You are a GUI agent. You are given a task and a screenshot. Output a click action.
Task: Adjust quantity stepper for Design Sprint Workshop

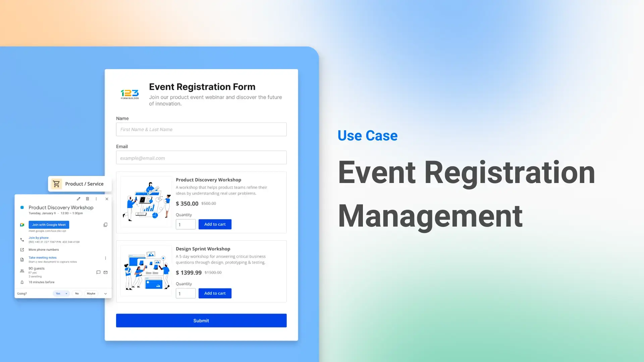point(185,293)
